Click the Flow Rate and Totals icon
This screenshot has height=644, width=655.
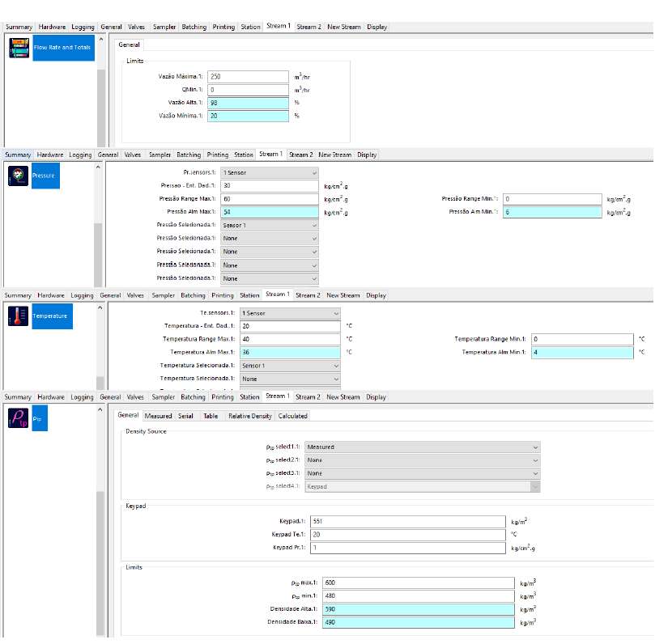tap(19, 48)
